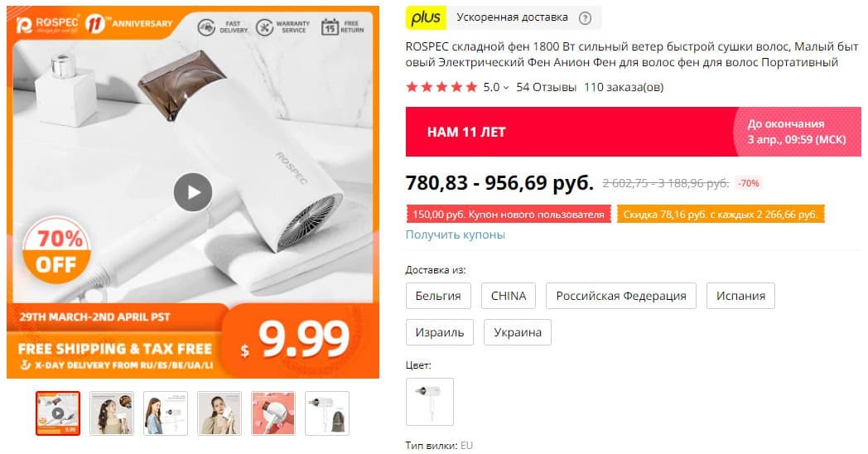
Task: Expand the 5.0 rating dropdown arrow
Action: 505,88
